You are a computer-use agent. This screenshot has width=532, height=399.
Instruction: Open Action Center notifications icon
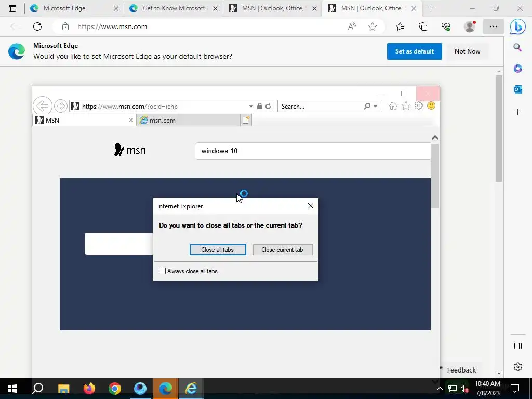tap(515, 389)
